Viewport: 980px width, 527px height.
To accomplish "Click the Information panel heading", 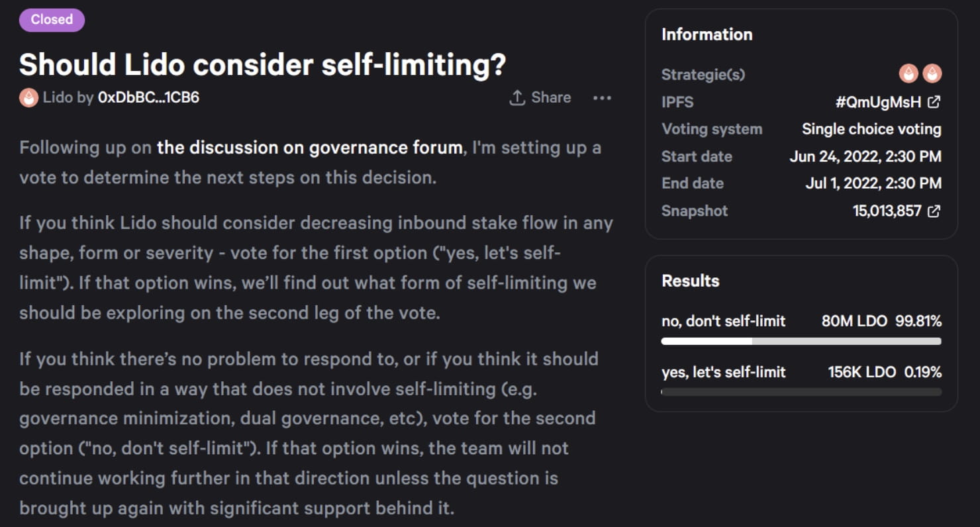I will [707, 34].
